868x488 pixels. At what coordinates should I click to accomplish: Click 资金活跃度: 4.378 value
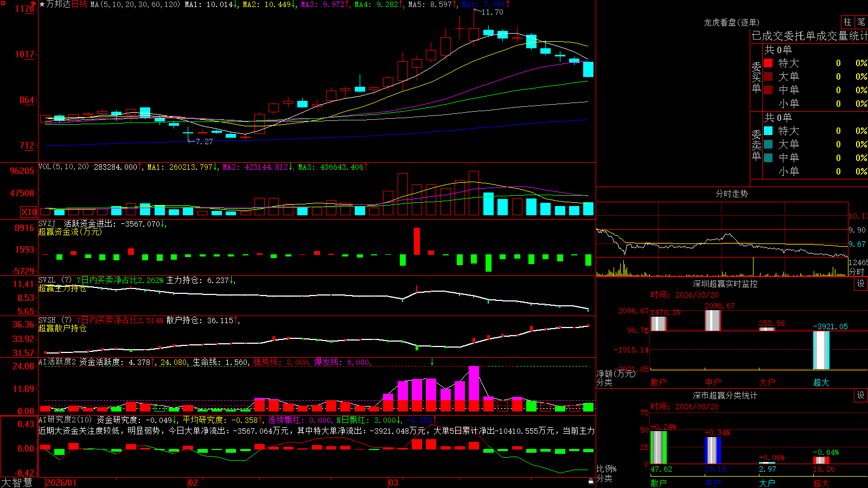click(114, 362)
